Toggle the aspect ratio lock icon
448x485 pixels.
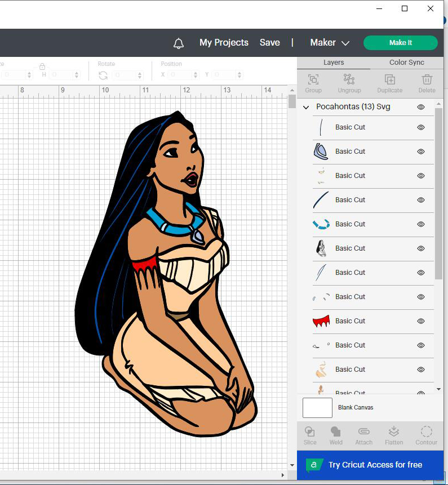pos(42,66)
